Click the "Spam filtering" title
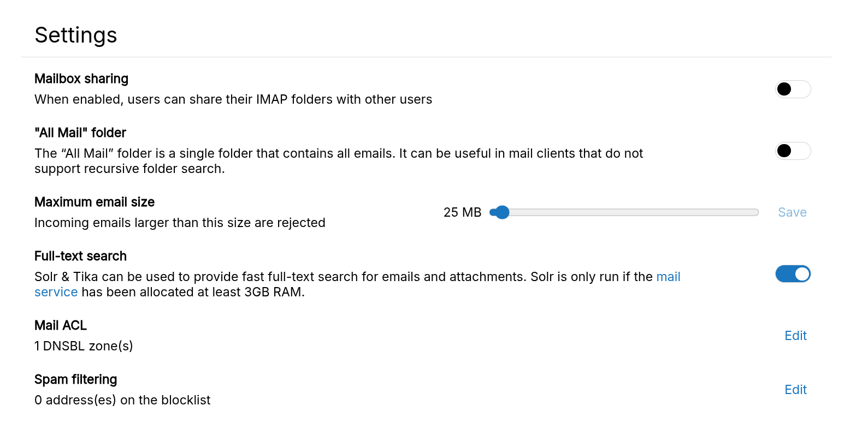The width and height of the screenshot is (868, 447). (76, 379)
